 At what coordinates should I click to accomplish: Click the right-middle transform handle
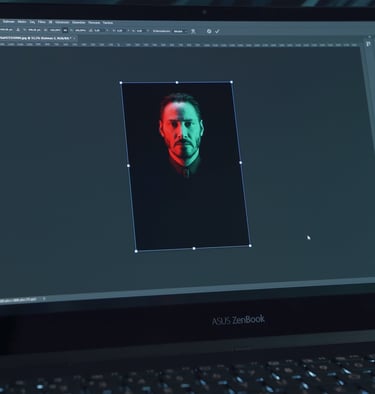(241, 163)
